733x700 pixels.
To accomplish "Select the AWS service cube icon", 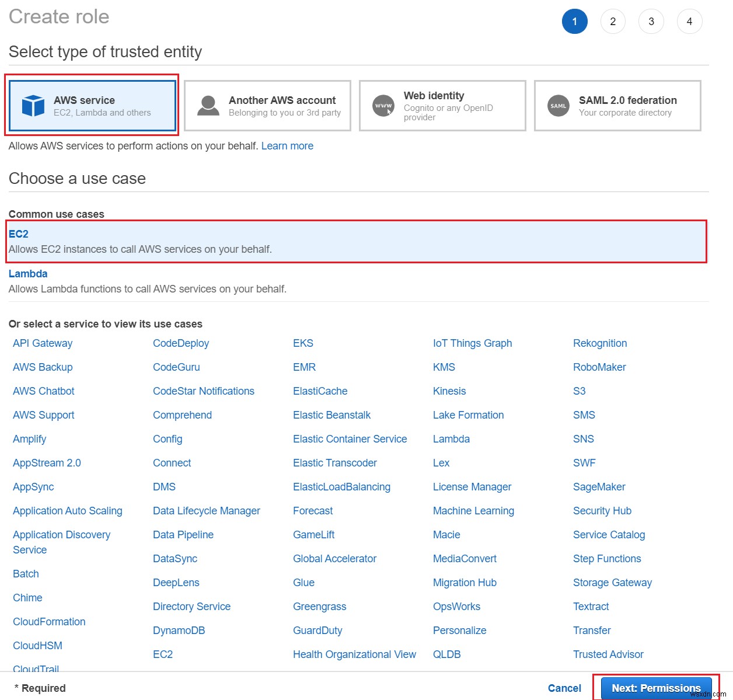I will [x=33, y=106].
